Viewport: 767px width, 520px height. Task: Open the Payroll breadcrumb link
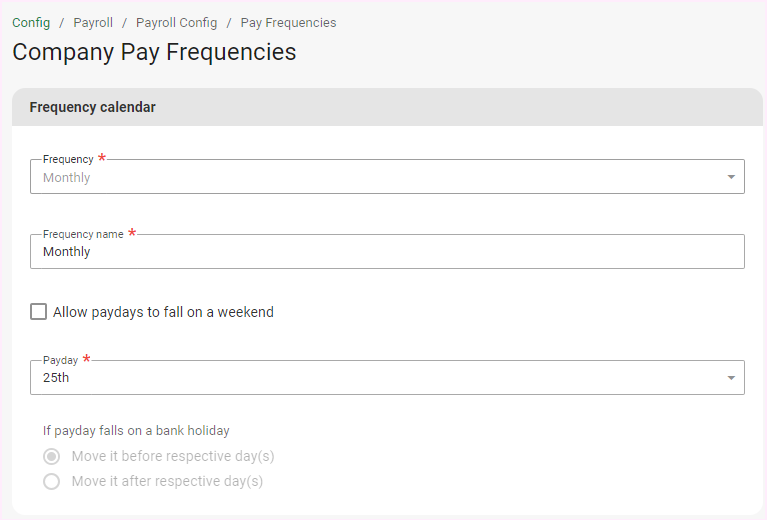pos(93,22)
